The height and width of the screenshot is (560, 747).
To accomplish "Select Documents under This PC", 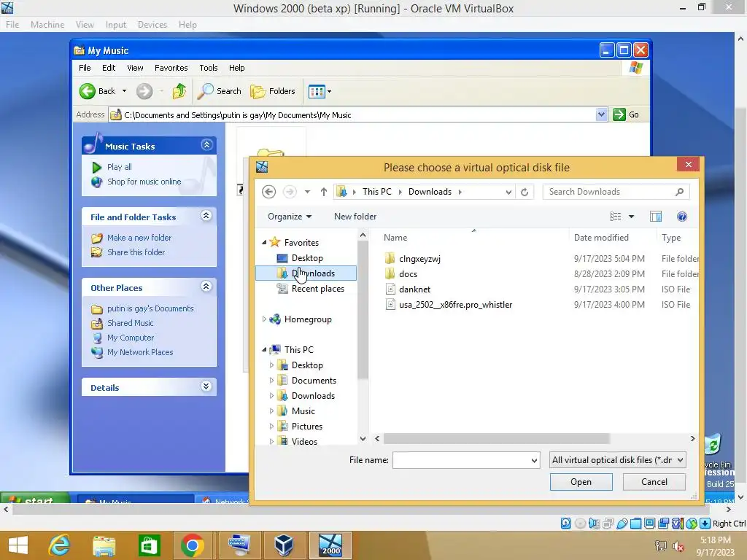I will tap(314, 381).
